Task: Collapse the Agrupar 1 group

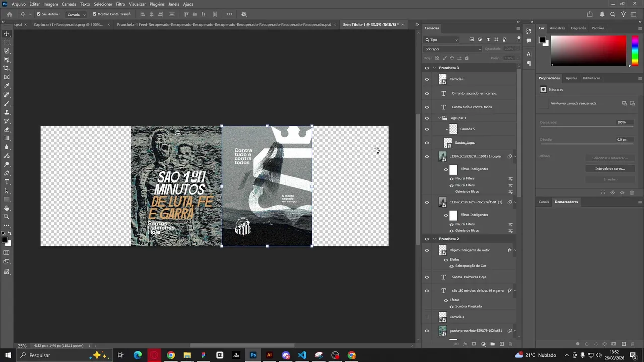Action: pyautogui.click(x=440, y=118)
